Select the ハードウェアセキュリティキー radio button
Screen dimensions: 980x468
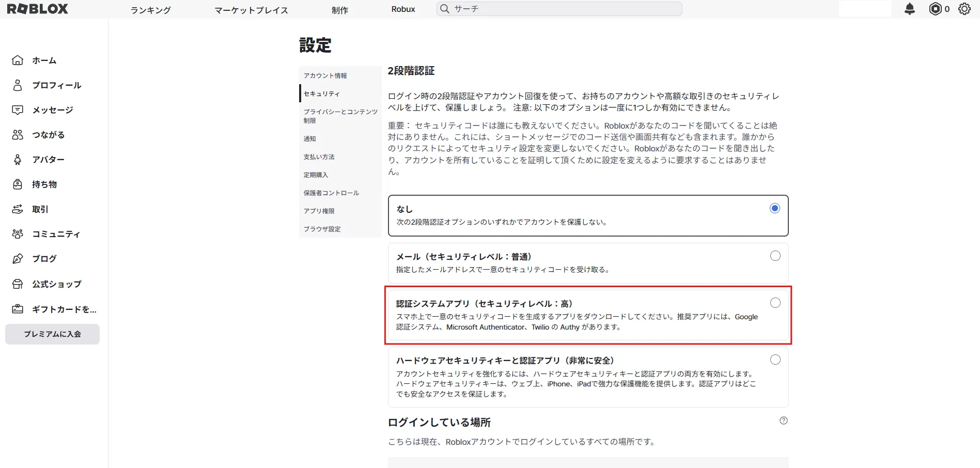(775, 360)
